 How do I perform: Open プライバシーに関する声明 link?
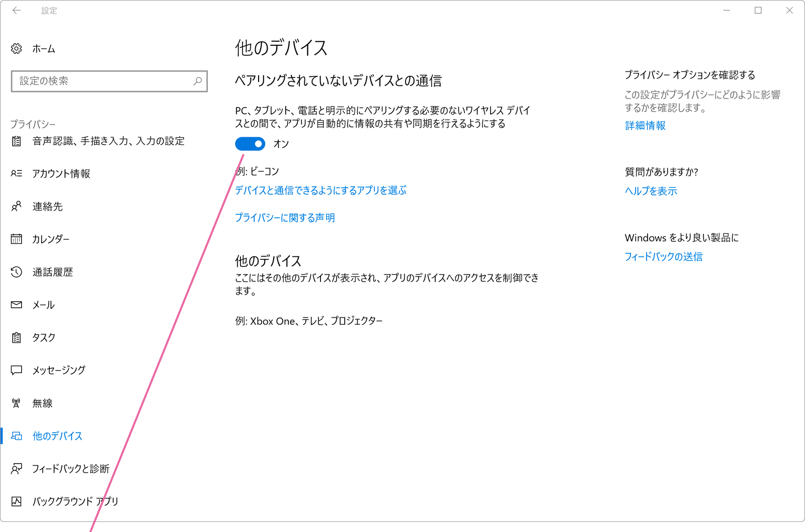pyautogui.click(x=285, y=218)
